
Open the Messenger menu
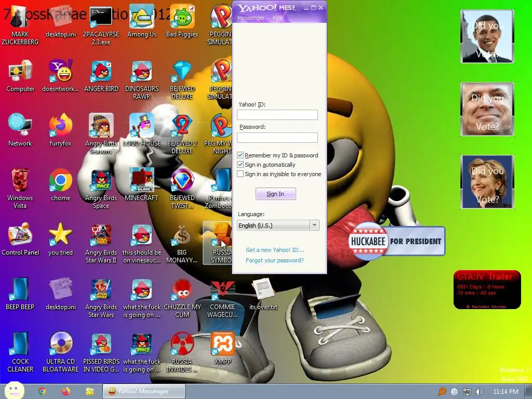pyautogui.click(x=251, y=18)
